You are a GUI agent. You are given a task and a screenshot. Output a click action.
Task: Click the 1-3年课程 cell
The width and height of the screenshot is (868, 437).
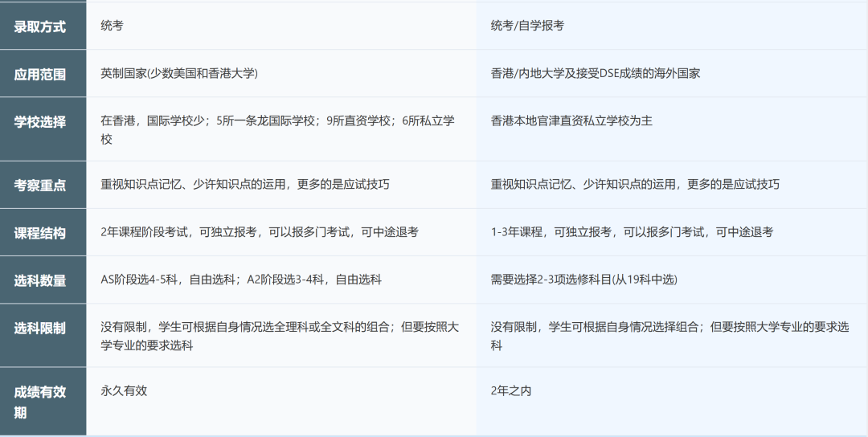point(672,232)
